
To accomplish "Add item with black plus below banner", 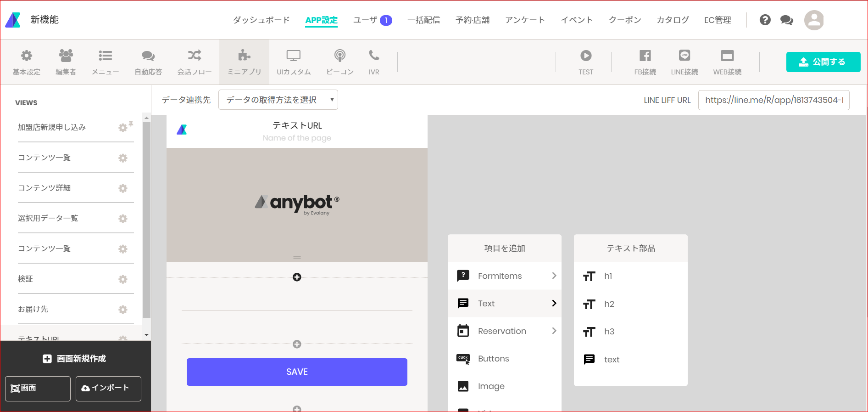I will point(297,277).
